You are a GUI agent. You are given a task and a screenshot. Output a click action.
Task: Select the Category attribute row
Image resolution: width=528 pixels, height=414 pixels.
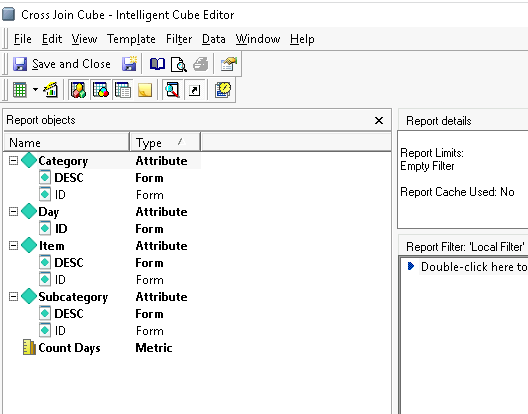pyautogui.click(x=63, y=161)
